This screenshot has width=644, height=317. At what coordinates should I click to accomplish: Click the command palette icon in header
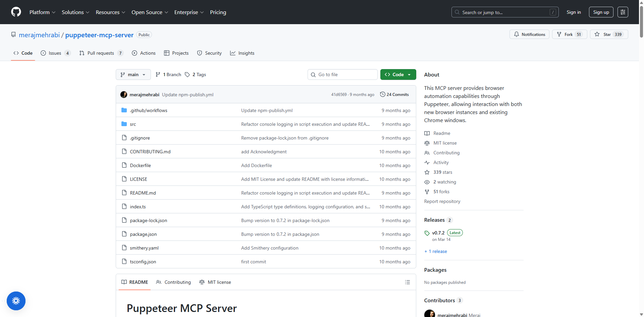point(623,12)
